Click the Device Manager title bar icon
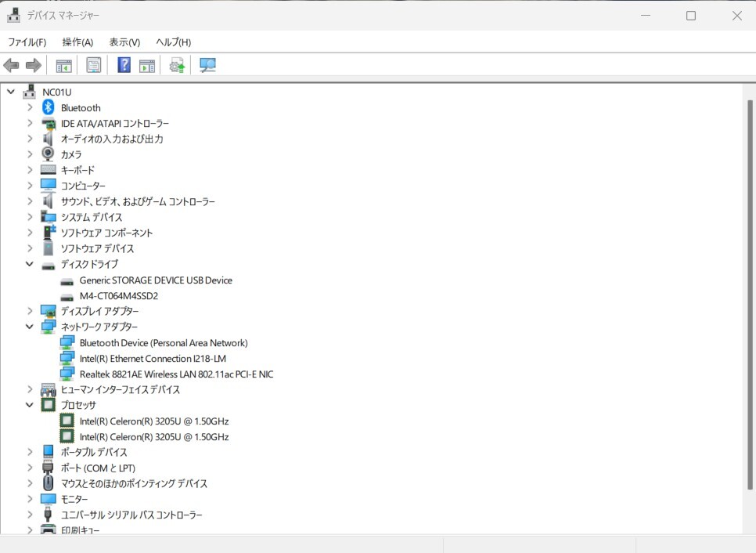 (13, 16)
